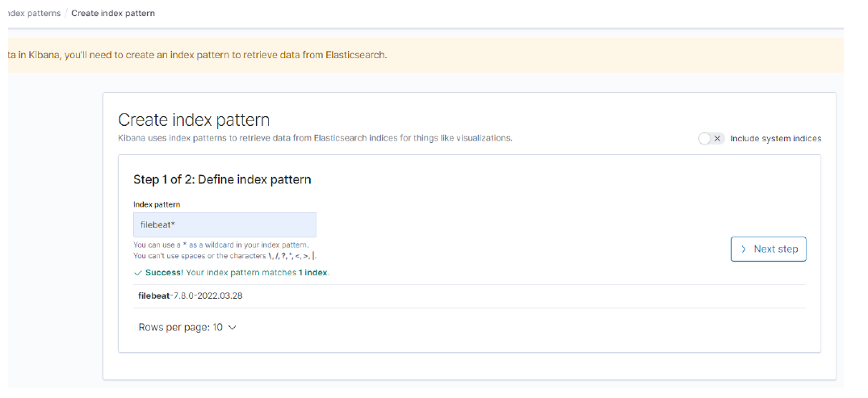Click the Index pattern field label
The image size is (868, 398).
point(157,204)
